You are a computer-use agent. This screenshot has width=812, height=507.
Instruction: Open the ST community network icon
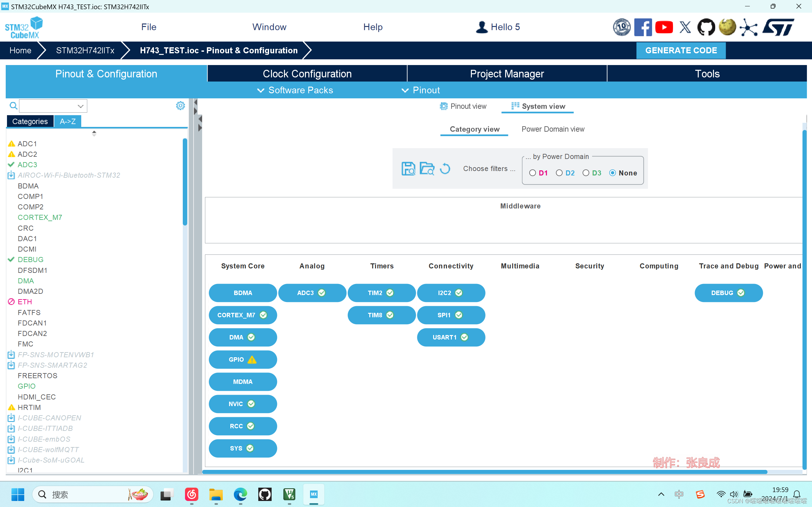pyautogui.click(x=748, y=27)
